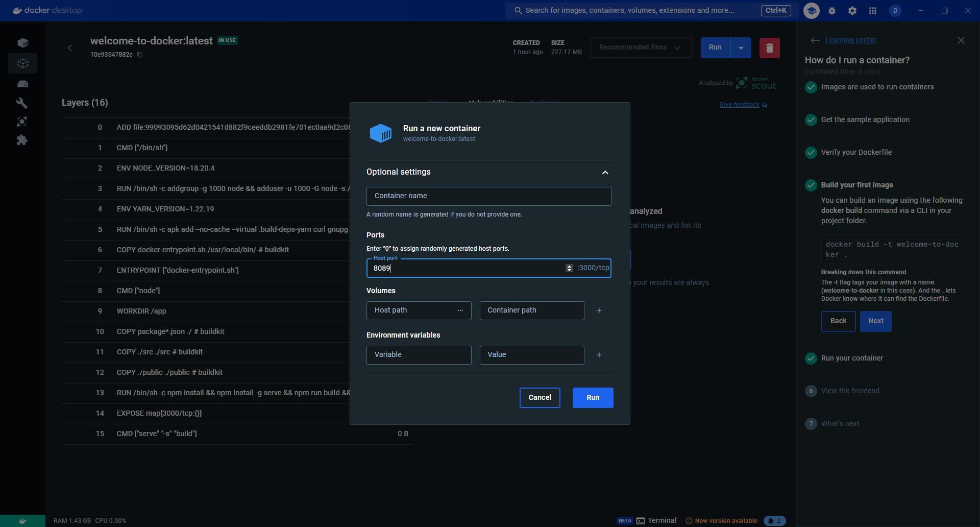Viewport: 980px width, 527px height.
Task: Click the Next button in tutorial
Action: coord(876,321)
